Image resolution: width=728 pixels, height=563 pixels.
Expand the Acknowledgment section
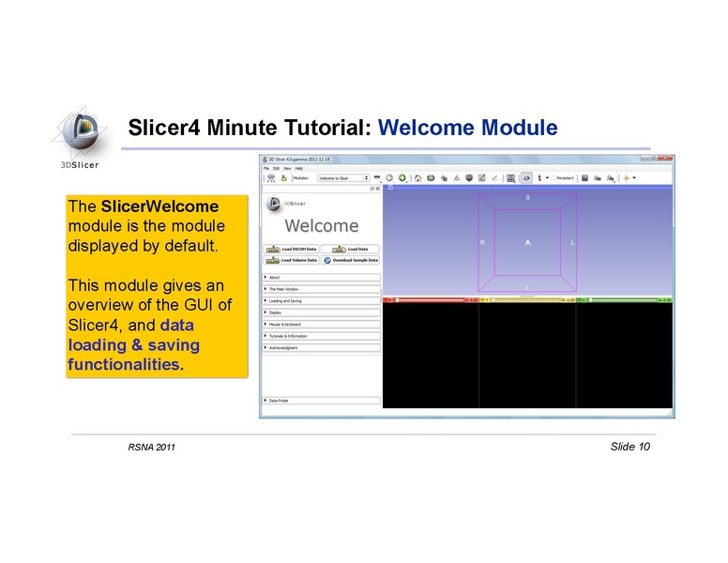(321, 347)
